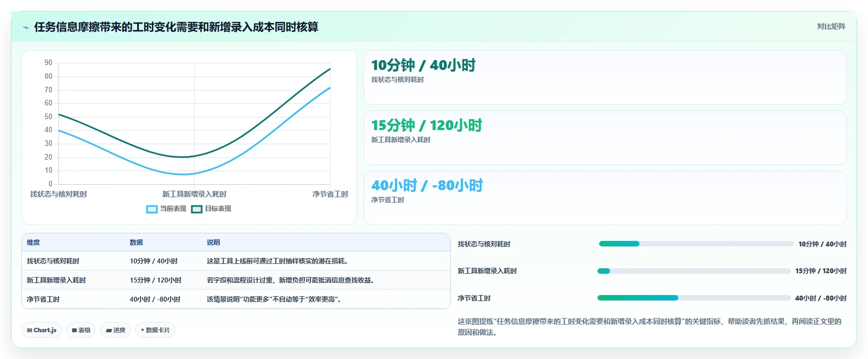Select table cell 新工具新增录入耗时
This screenshot has height=359, width=868.
(56, 280)
